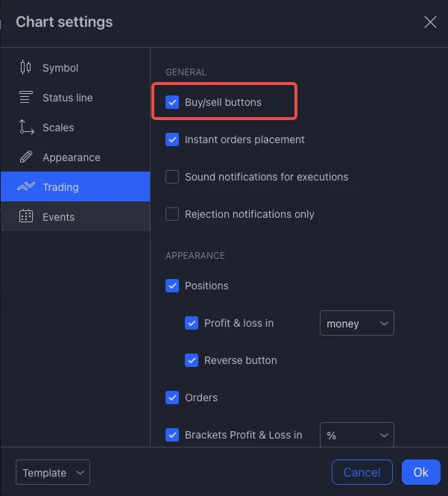
Task: Click the Status line icon
Action: [x=26, y=98]
